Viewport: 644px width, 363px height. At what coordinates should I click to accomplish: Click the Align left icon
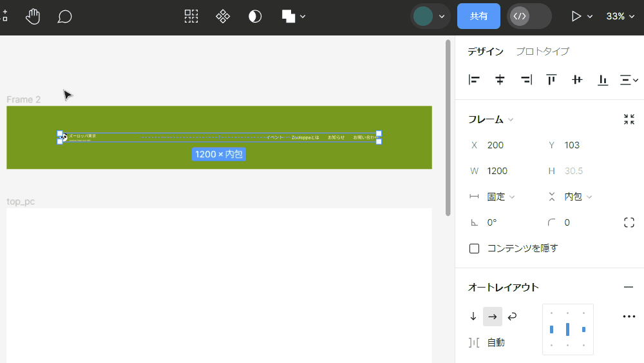coord(474,79)
